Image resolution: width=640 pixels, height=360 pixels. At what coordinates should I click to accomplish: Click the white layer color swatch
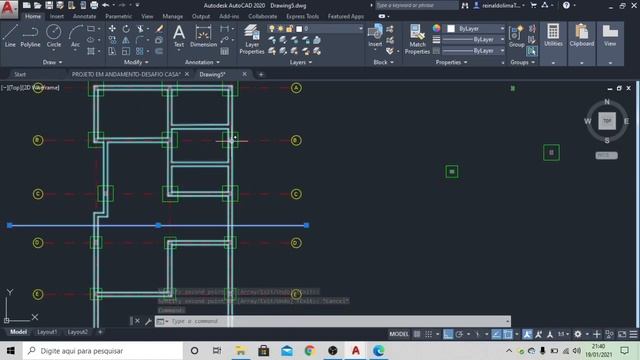299,29
